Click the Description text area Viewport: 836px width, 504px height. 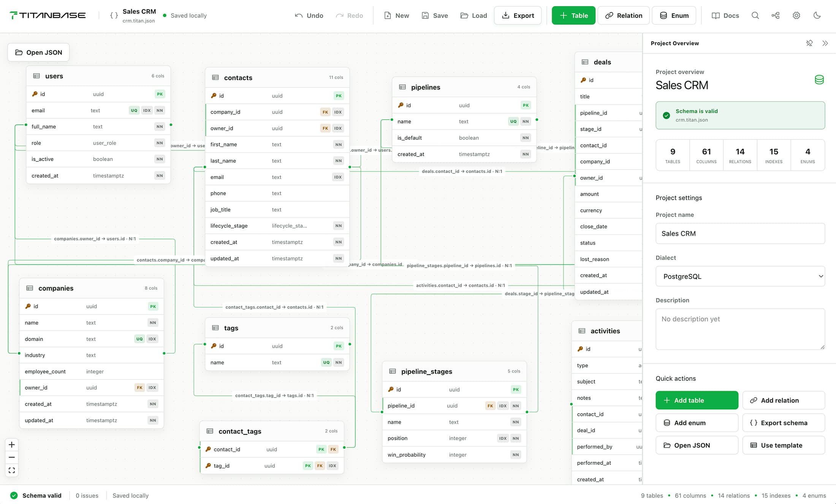740,329
